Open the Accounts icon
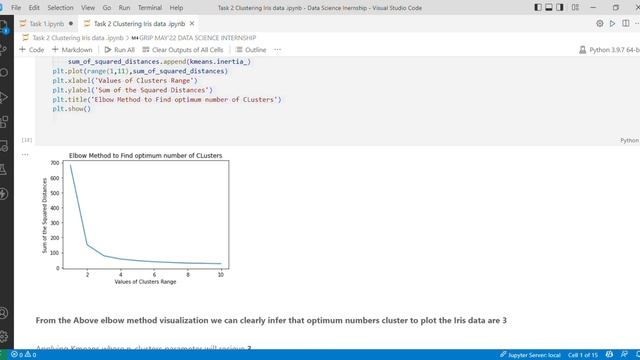 4,313
